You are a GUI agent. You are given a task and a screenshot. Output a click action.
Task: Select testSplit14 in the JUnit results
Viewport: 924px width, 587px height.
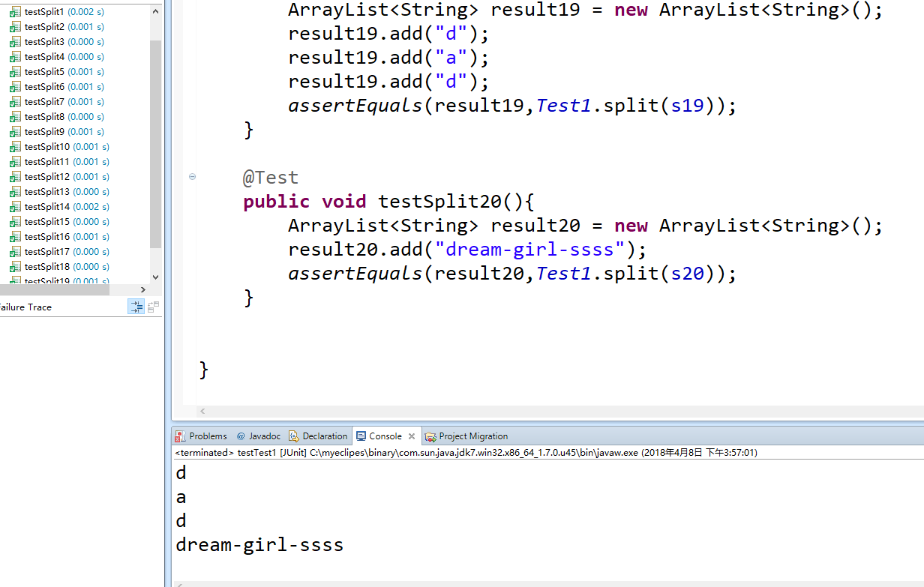tap(67, 207)
